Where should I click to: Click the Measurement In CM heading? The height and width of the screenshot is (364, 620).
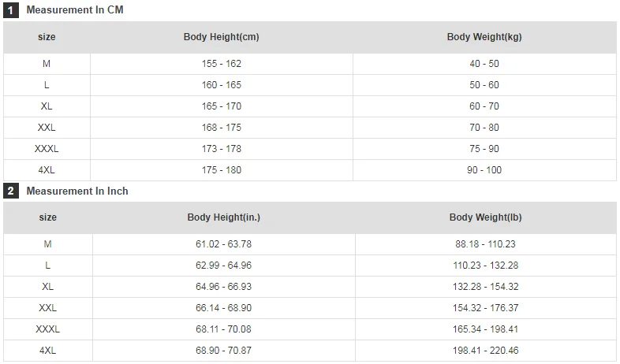click(75, 10)
